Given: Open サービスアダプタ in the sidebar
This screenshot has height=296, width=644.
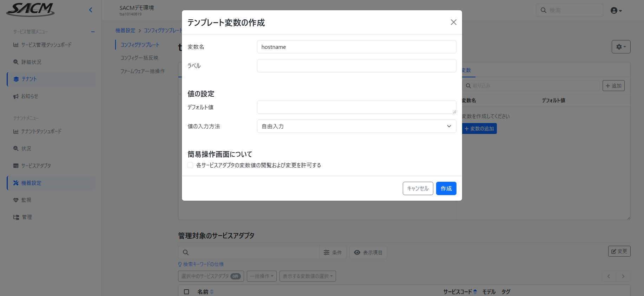Looking at the screenshot, I should 36,166.
